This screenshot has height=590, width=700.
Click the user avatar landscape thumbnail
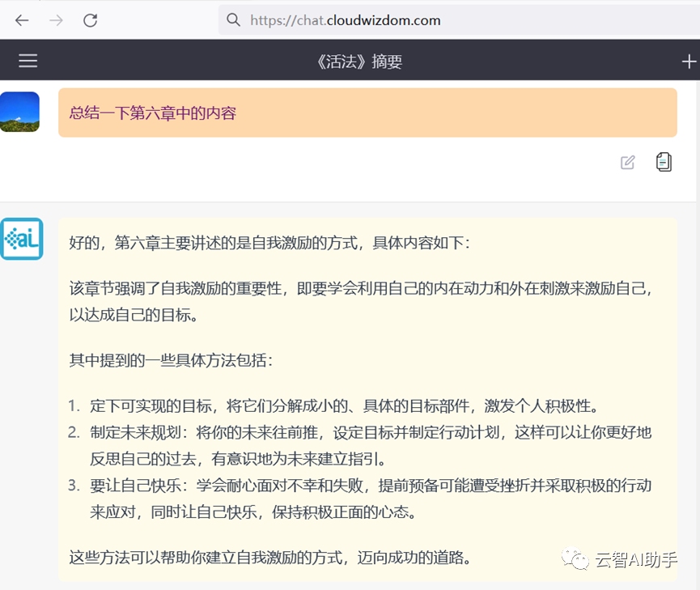(19, 112)
